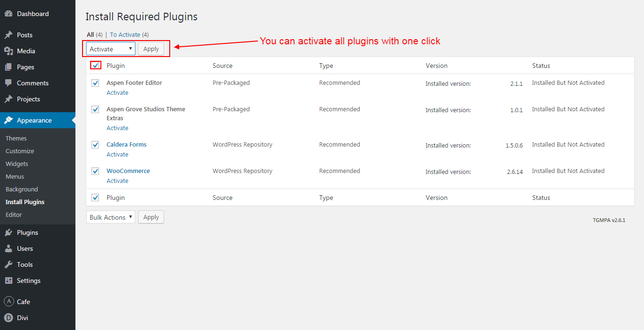
Task: Open Aspen Grove Studios Theme Extras name
Action: (x=146, y=114)
